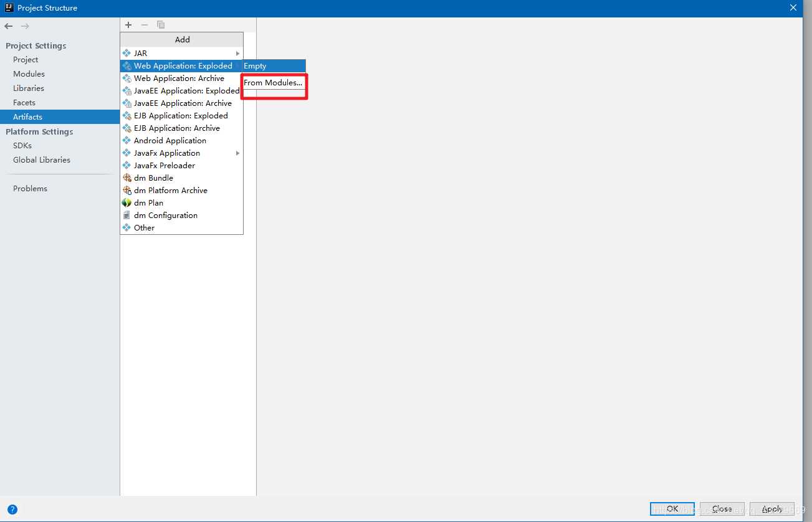Select EJB Application: Archive label

pyautogui.click(x=177, y=128)
